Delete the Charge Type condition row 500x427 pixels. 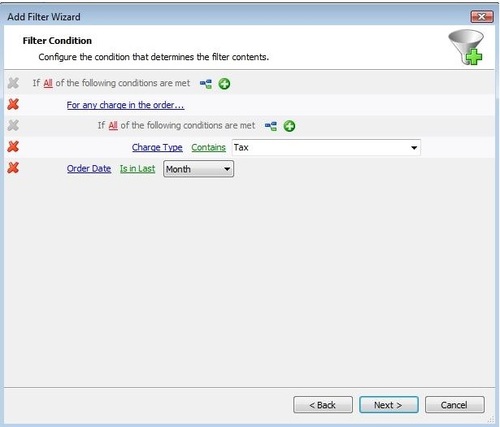13,147
